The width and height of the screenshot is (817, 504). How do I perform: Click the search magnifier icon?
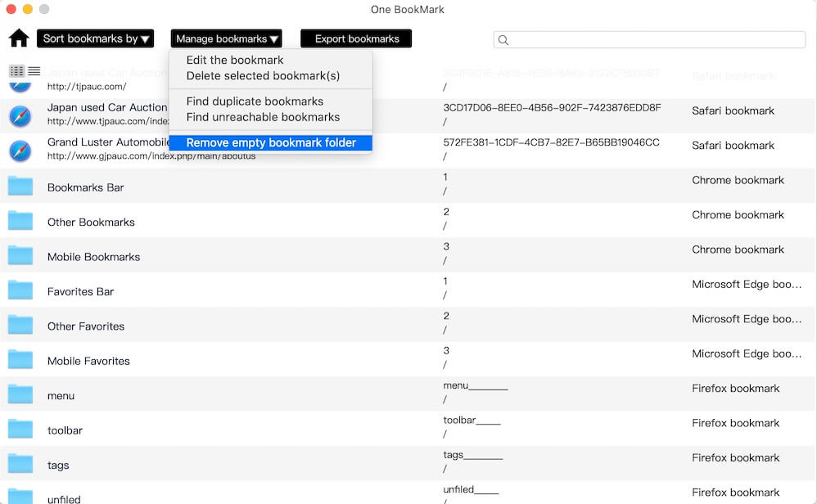click(x=503, y=40)
